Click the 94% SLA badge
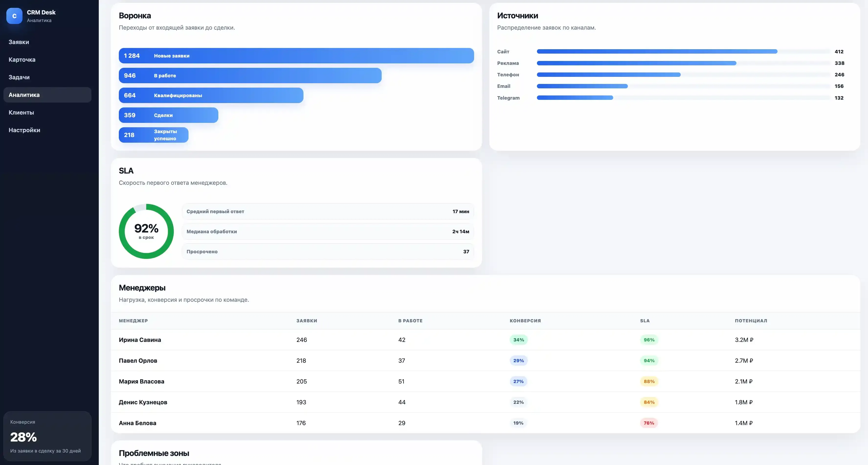868x465 pixels. point(649,361)
